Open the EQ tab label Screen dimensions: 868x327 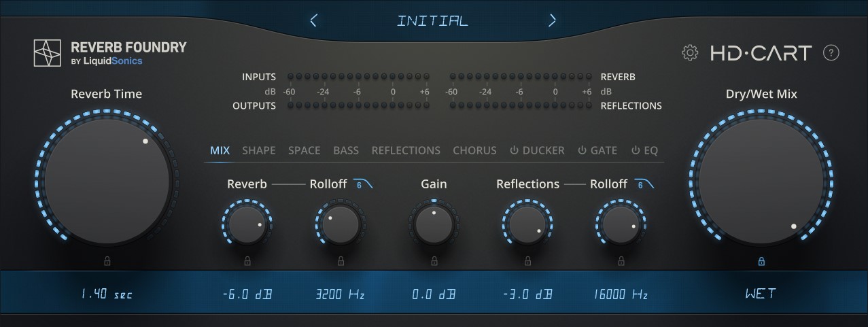click(x=651, y=150)
